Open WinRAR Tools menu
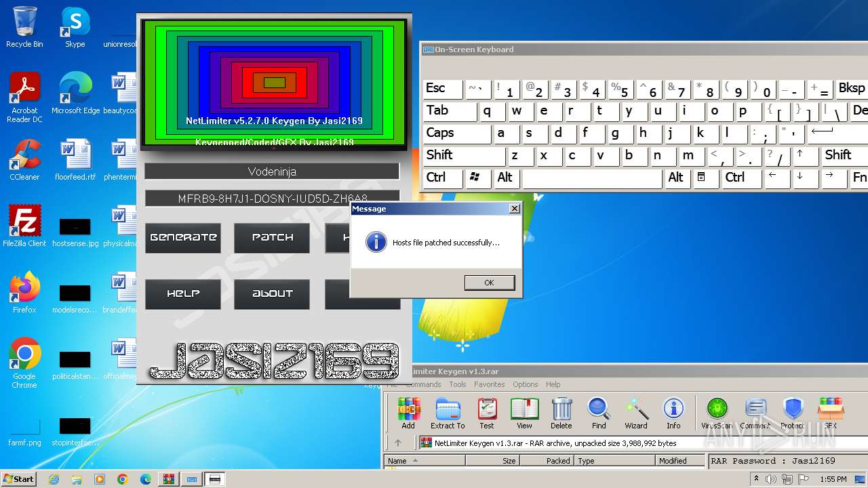Image resolution: width=868 pixels, height=488 pixels. (458, 384)
